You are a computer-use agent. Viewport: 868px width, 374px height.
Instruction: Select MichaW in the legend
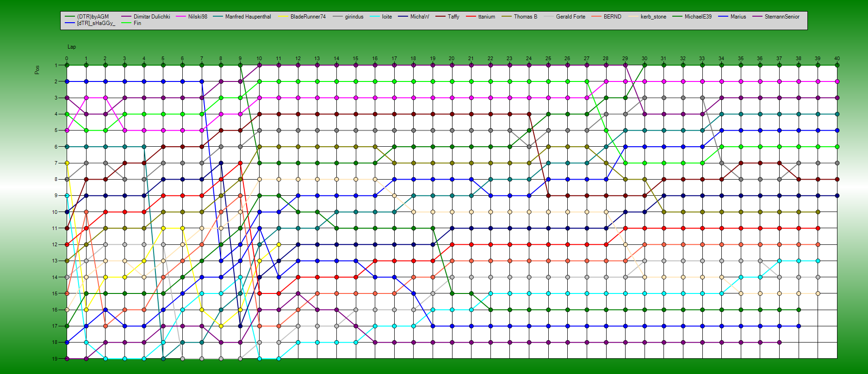(x=420, y=17)
